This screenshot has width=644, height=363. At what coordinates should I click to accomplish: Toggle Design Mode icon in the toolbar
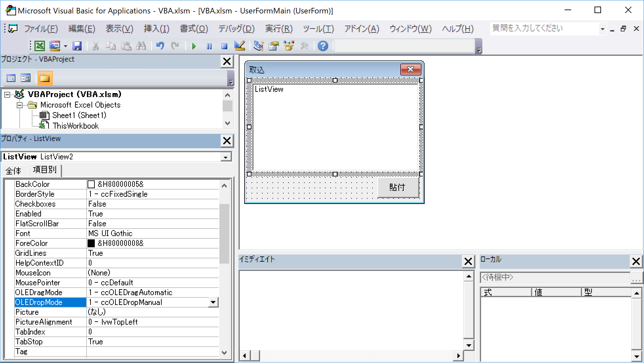(240, 46)
